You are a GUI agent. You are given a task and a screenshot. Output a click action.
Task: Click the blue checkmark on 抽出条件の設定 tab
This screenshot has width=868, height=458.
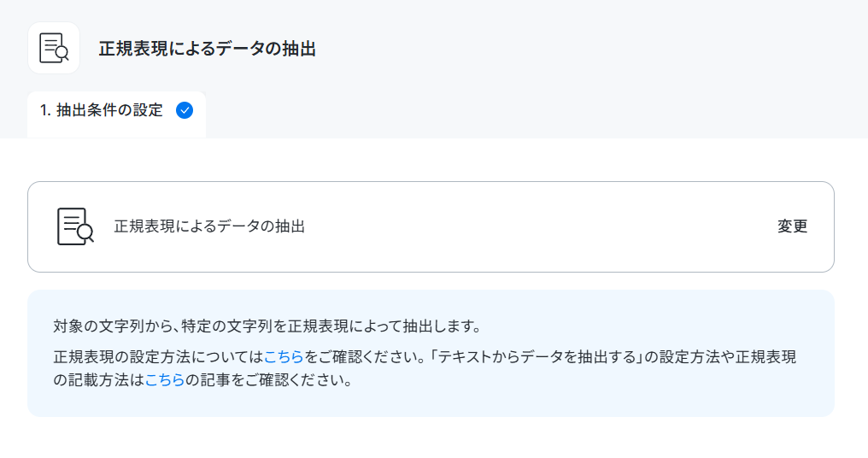point(185,110)
